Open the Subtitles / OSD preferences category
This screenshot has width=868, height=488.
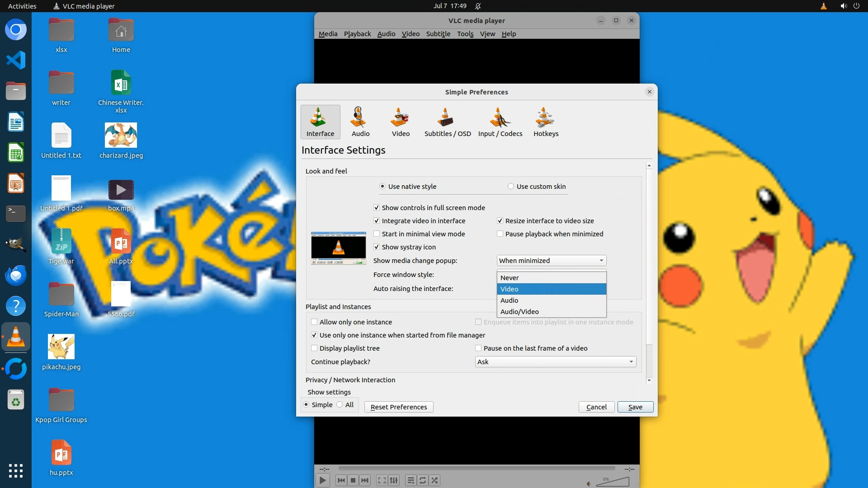[x=447, y=122]
